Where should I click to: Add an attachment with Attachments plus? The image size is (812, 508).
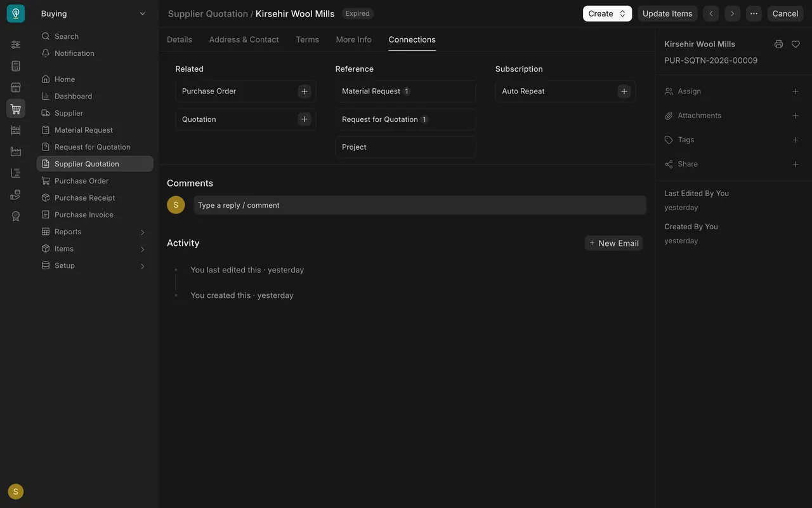(796, 116)
